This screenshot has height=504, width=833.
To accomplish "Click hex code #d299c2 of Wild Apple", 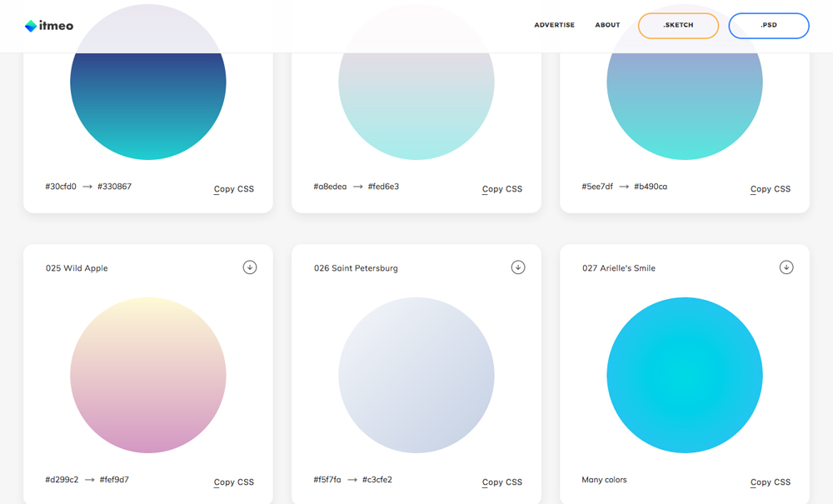I will point(62,480).
